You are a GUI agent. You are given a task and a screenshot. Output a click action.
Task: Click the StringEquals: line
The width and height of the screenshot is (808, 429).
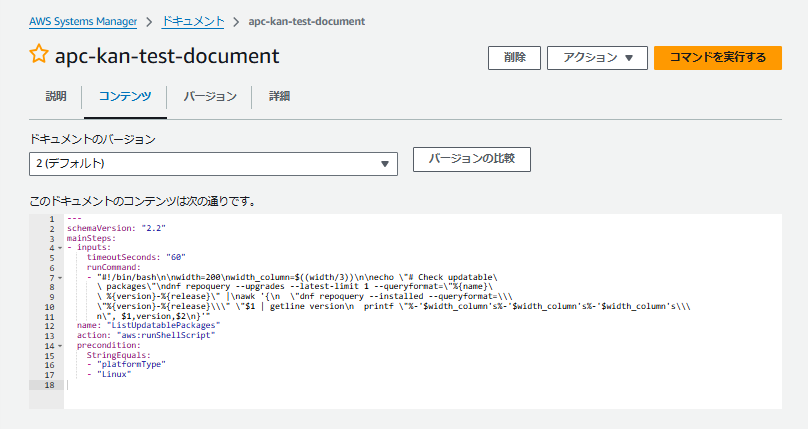[119, 355]
